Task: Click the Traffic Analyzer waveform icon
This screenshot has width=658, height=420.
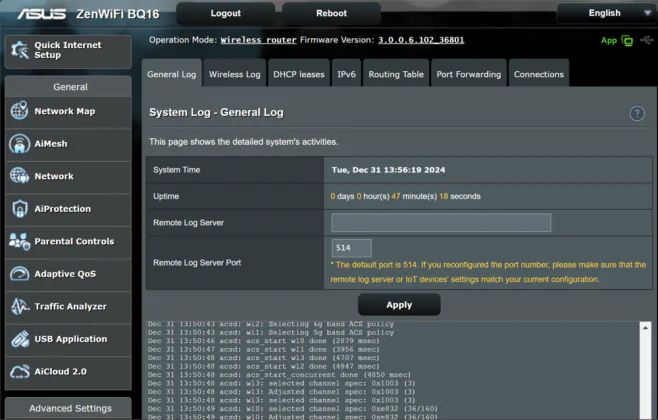Action: pos(20,306)
